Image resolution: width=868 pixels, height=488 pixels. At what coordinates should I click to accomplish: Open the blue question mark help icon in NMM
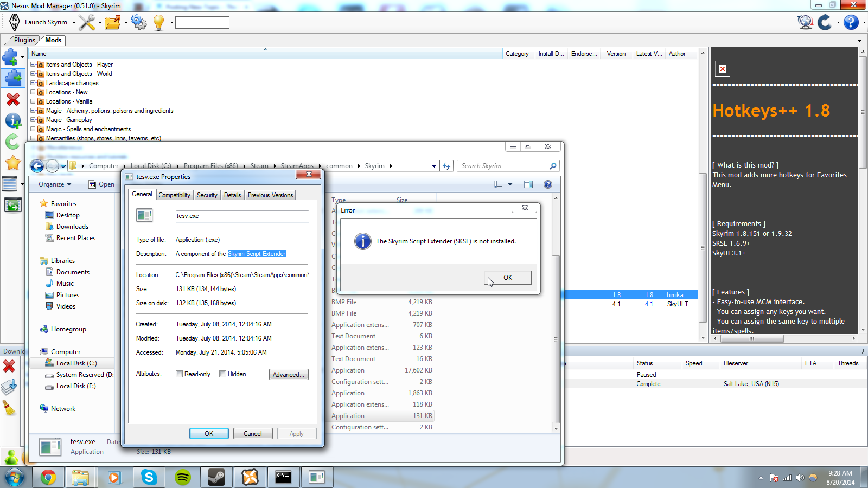pos(851,22)
